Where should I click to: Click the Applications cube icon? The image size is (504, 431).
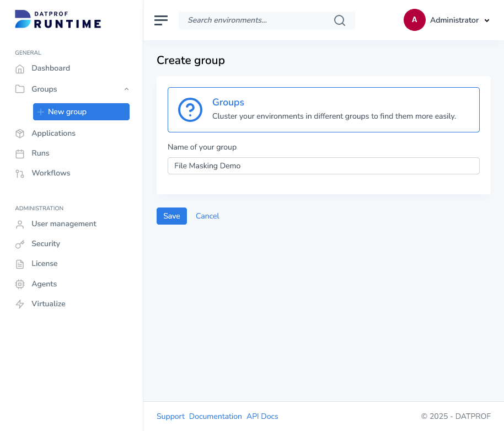[20, 134]
